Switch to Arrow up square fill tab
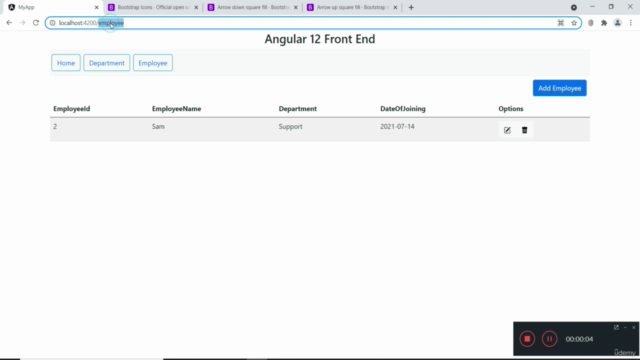The width and height of the screenshot is (640, 360). click(x=352, y=7)
